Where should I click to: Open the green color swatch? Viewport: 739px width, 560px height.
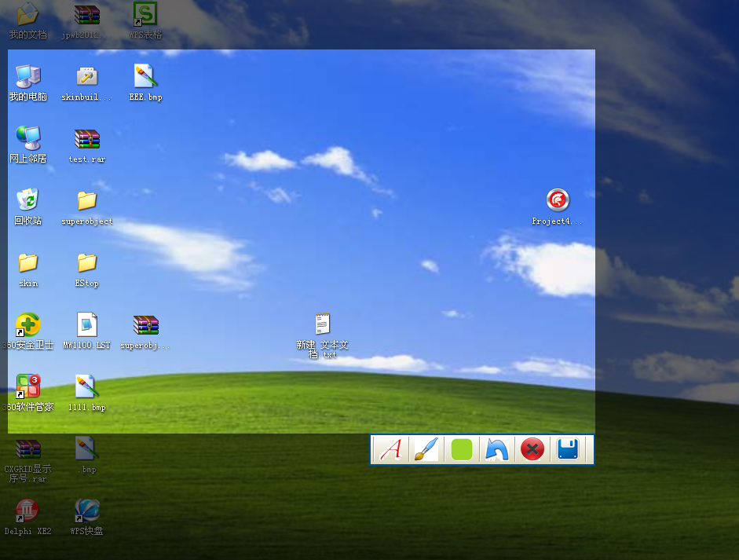point(462,449)
